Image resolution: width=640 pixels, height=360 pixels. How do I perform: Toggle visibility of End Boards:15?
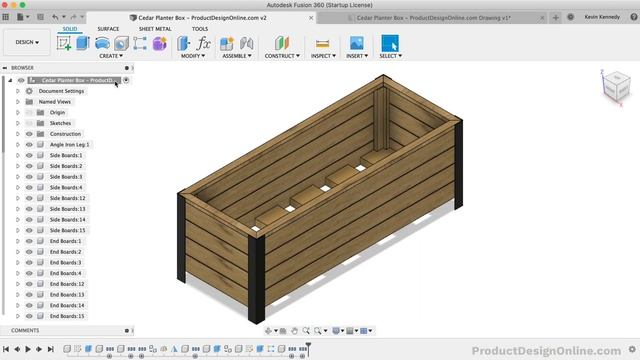click(x=29, y=316)
